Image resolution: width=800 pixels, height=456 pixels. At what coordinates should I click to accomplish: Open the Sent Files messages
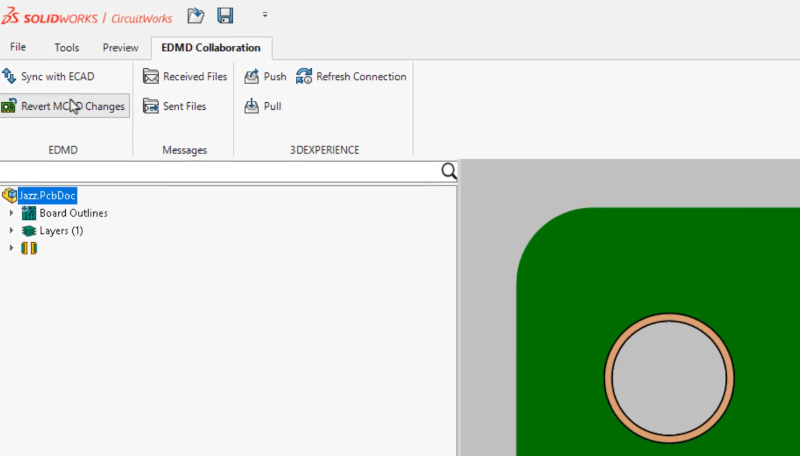pyautogui.click(x=174, y=106)
